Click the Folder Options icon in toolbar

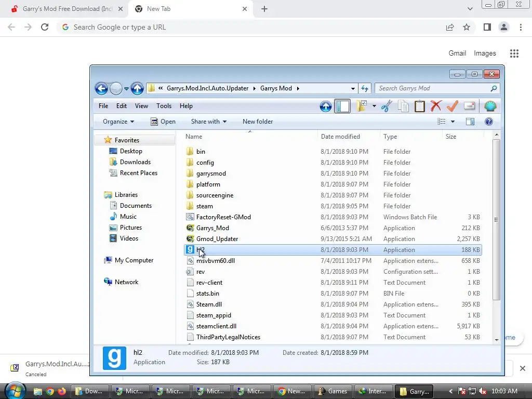click(x=362, y=106)
